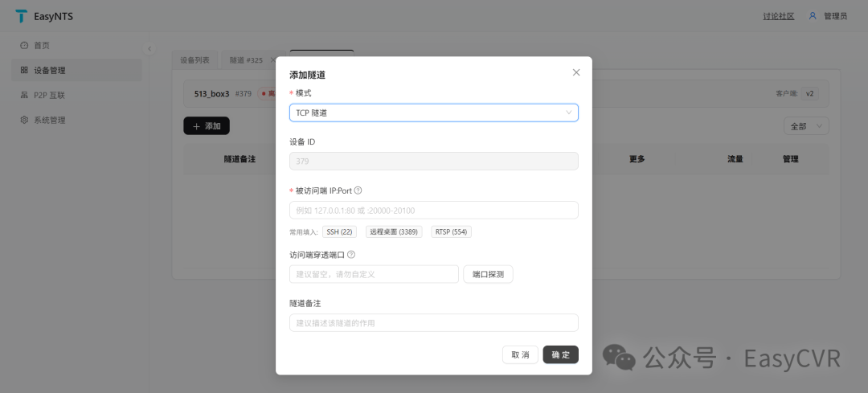Fill in the SSH (22) quick preset
The width and height of the screenshot is (868, 393).
(339, 232)
